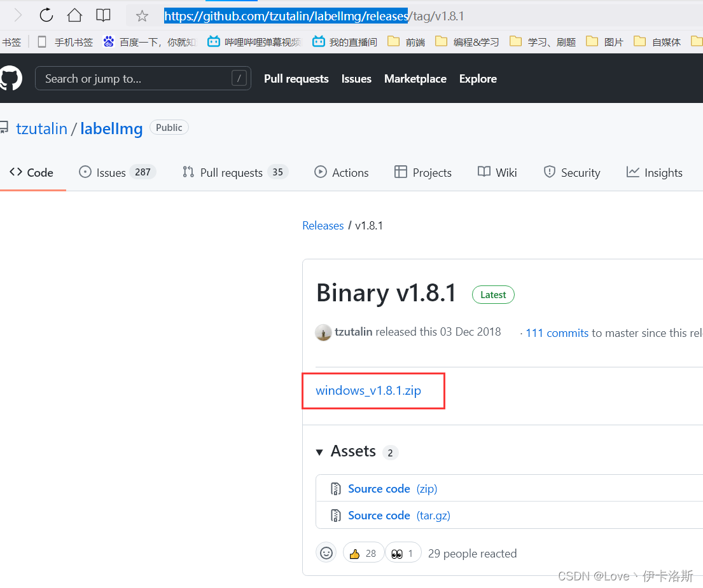Open the tzutalin owner link
703x588 pixels.
click(x=42, y=128)
